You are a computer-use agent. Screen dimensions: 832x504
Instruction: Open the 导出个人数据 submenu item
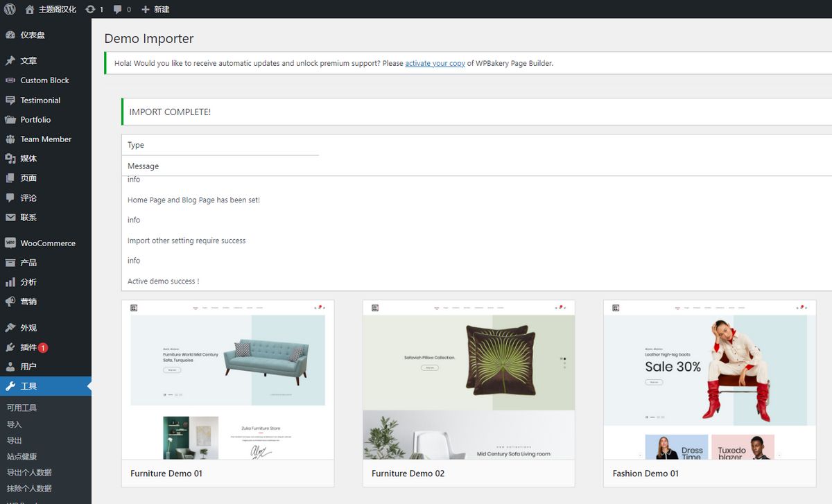click(x=29, y=473)
